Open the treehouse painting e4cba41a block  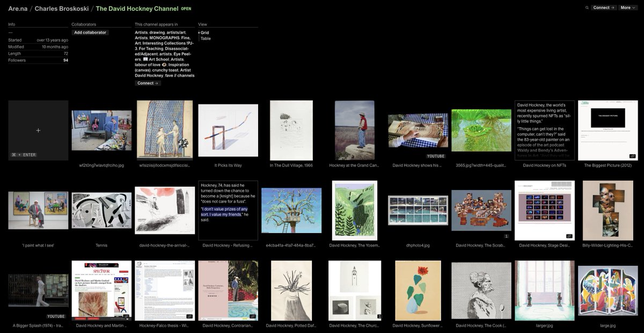[291, 210]
